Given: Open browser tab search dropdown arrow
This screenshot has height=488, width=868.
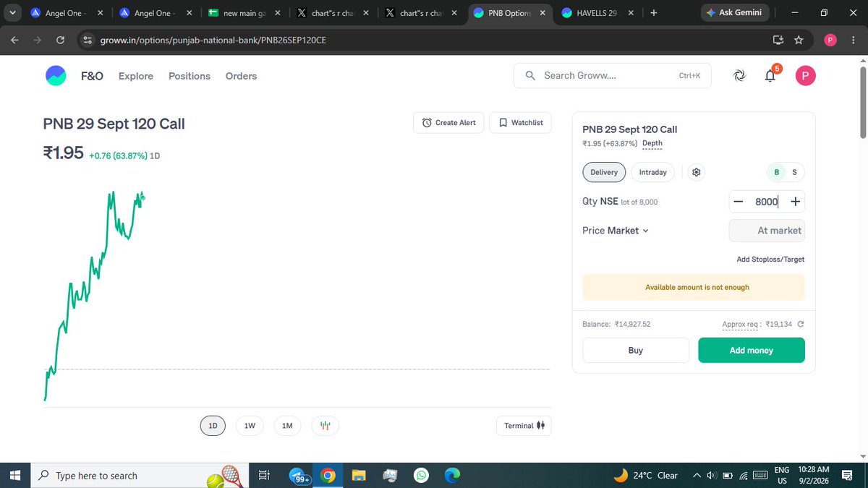Looking at the screenshot, I should click(13, 13).
